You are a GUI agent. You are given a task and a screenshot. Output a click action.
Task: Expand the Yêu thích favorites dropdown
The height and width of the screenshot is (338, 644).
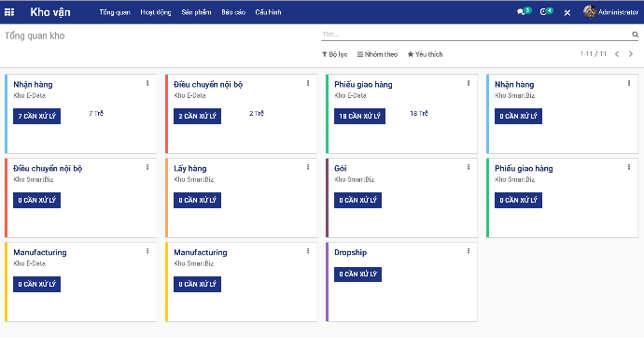(x=425, y=54)
